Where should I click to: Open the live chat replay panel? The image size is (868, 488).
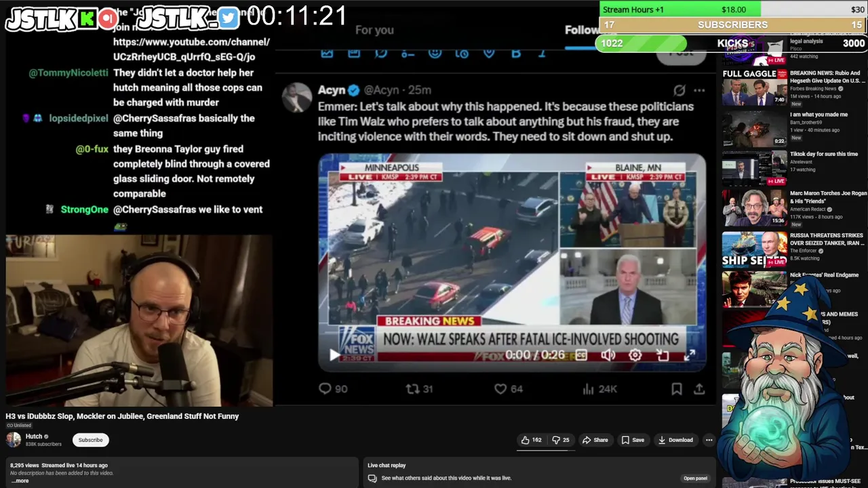[695, 478]
